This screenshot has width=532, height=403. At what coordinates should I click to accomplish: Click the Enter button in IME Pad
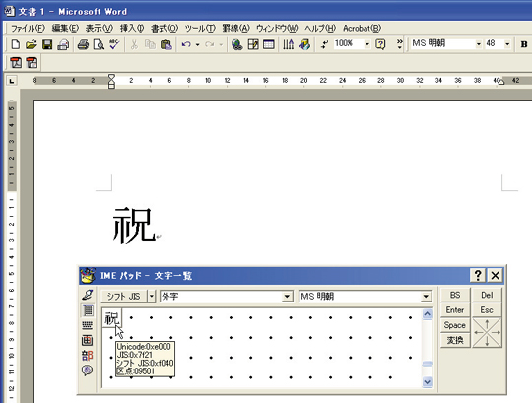455,310
